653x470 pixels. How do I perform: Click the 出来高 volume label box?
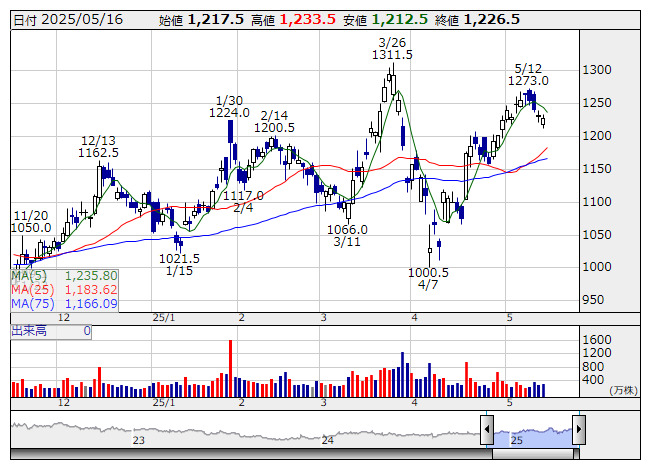click(51, 331)
